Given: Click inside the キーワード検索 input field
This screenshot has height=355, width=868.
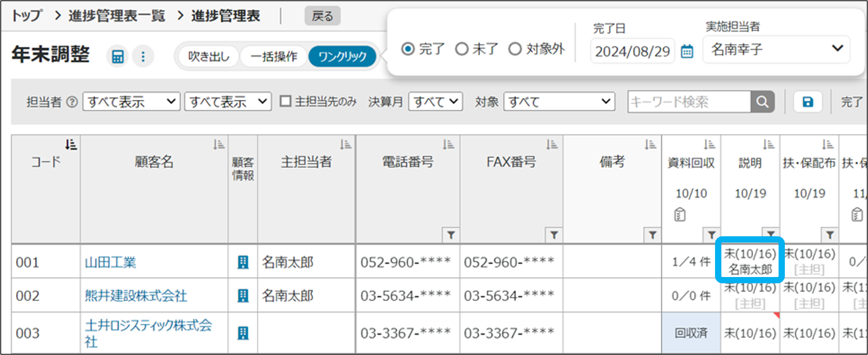Looking at the screenshot, I should (689, 102).
